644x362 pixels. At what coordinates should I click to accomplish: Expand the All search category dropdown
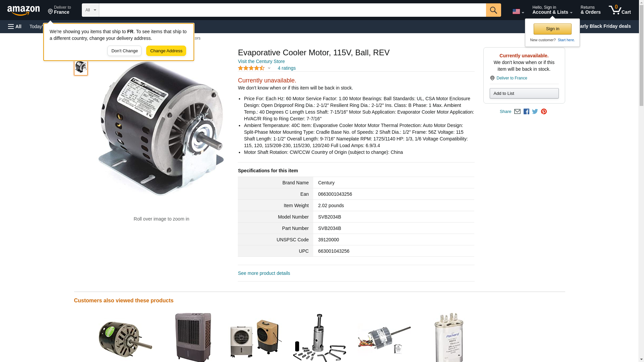coord(91,10)
